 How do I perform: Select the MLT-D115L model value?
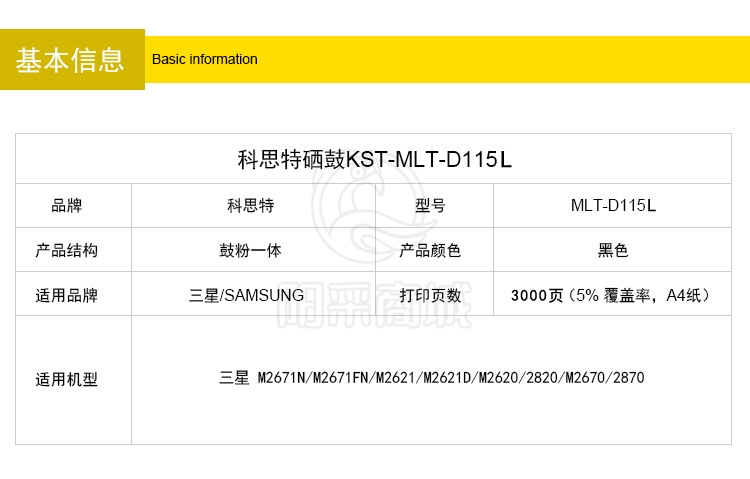click(613, 206)
